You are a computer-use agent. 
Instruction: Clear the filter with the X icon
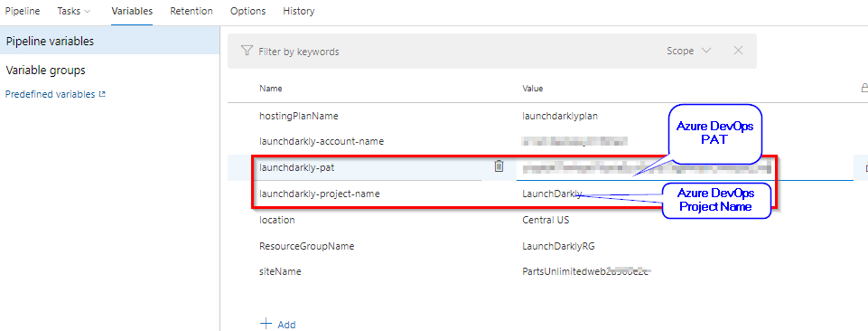[x=738, y=51]
